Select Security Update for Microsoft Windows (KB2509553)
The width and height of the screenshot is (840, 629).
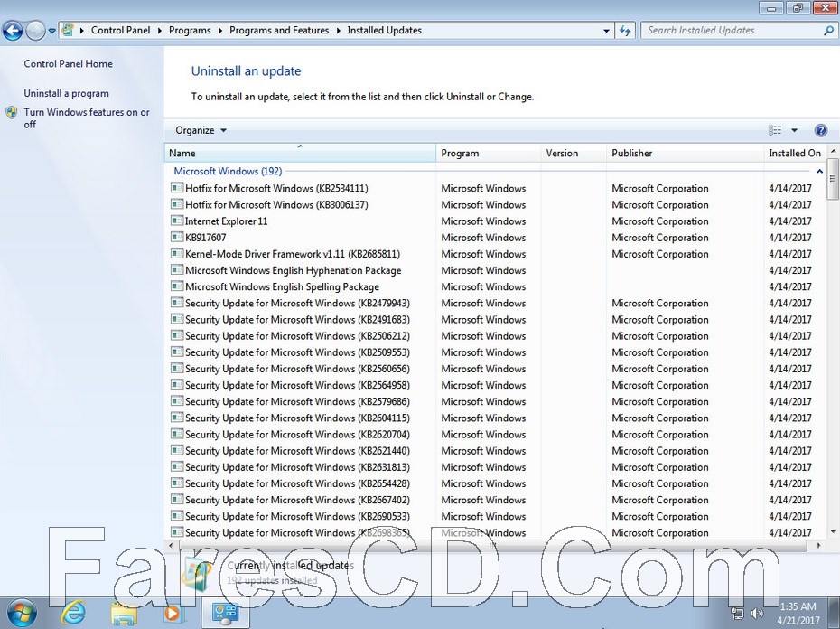coord(297,352)
